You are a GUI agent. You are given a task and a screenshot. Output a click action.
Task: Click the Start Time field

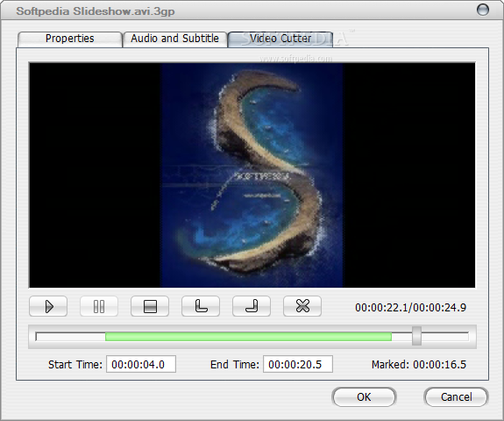[141, 364]
